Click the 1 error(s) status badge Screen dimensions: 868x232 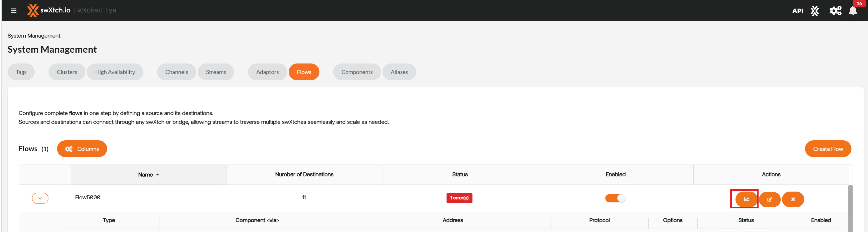pos(459,198)
